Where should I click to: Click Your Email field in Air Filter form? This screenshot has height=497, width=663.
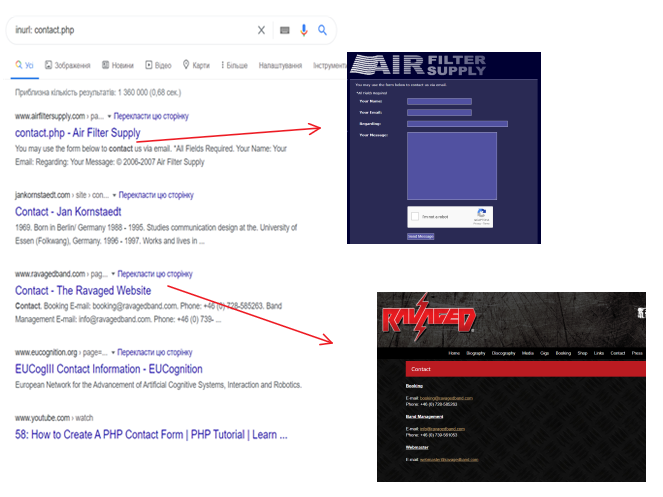tap(439, 113)
